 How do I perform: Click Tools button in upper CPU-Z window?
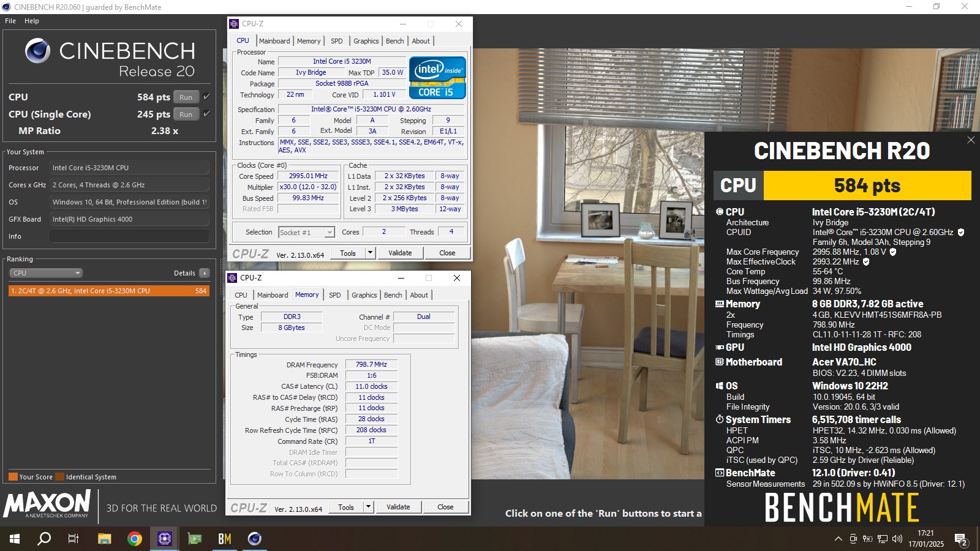pos(348,253)
